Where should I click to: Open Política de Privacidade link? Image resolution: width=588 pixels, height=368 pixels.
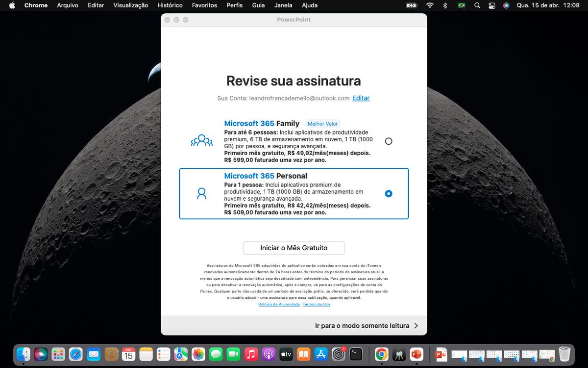click(279, 304)
